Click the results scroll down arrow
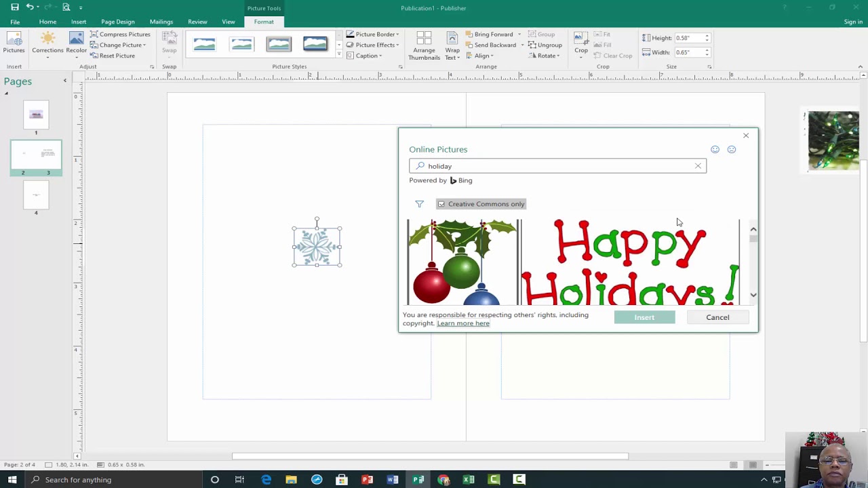This screenshot has height=488, width=868. click(x=753, y=295)
